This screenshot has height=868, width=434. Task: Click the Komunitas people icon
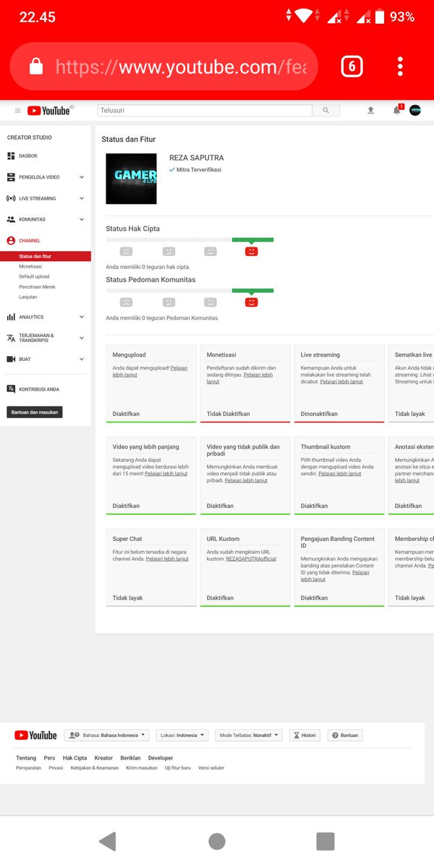pos(11,219)
